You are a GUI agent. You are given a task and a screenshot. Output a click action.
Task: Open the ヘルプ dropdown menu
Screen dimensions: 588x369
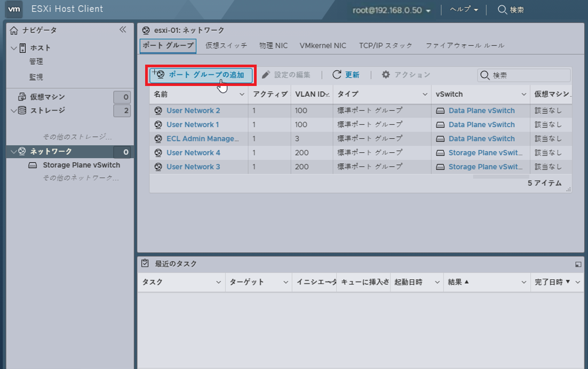coord(463,10)
